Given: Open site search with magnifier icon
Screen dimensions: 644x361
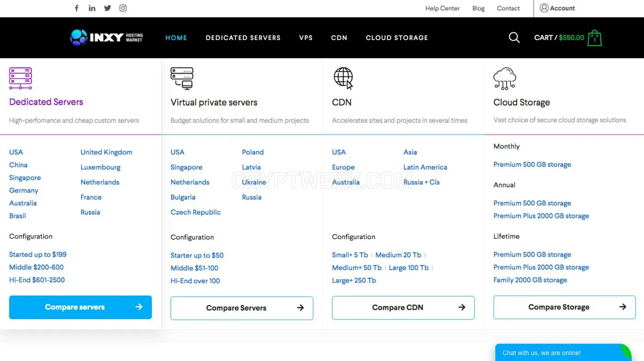Looking at the screenshot, I should [514, 38].
